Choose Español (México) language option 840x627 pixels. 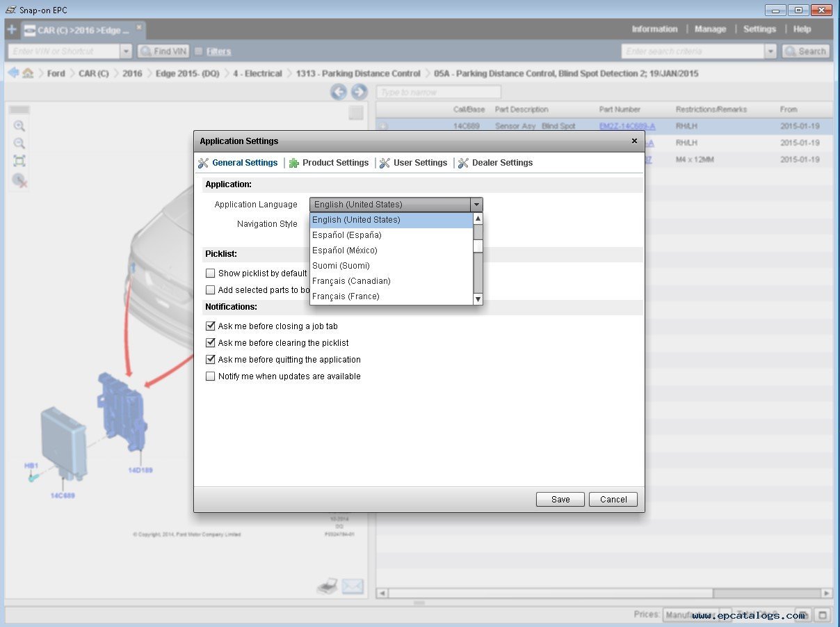click(345, 251)
